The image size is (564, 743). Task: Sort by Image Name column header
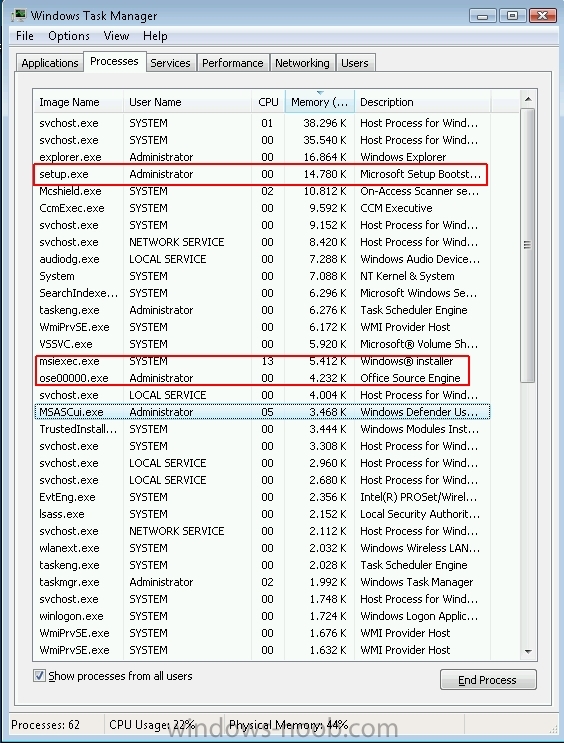pos(78,102)
